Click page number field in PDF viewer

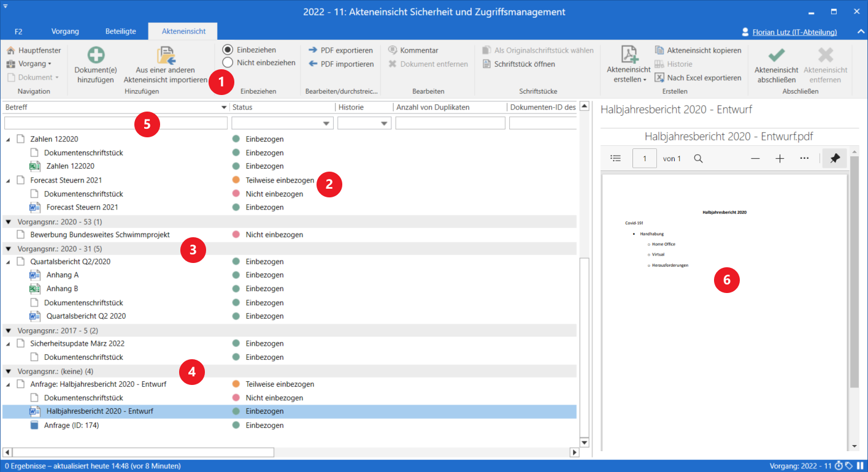coord(645,158)
